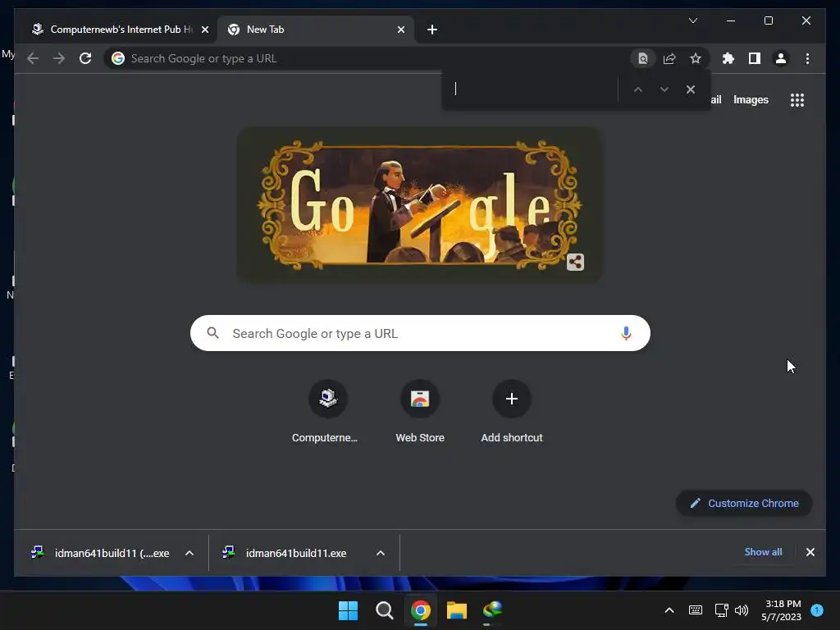
Task: Open the volume speaker tray icon
Action: point(742,610)
